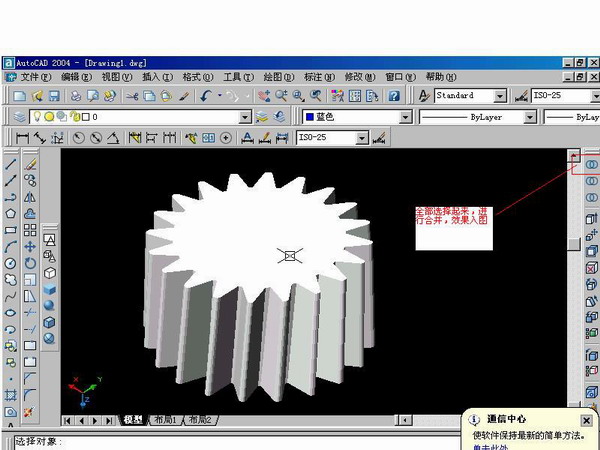Open the Layer Properties Manager icon

tap(19, 117)
